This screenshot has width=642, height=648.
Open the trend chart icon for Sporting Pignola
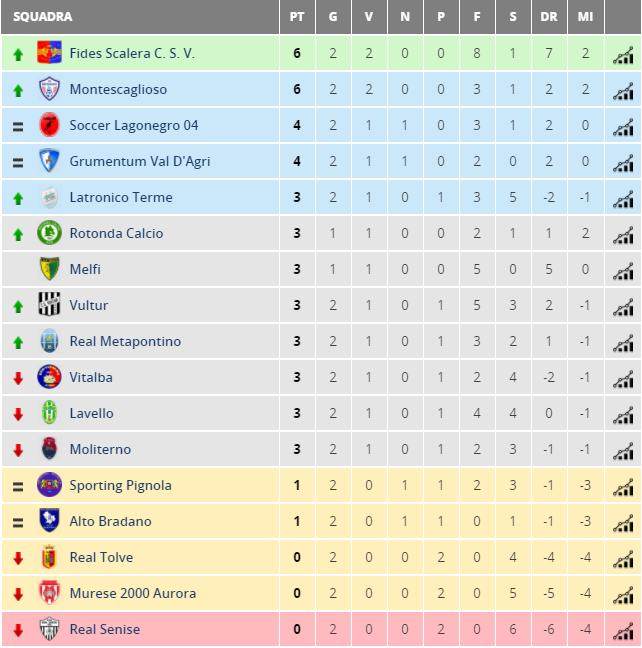click(x=623, y=486)
